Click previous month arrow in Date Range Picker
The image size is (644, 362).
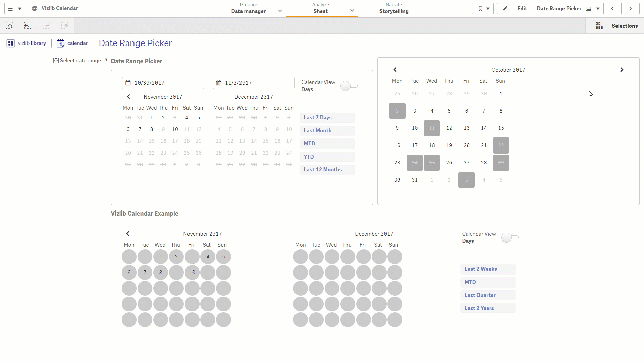[x=128, y=97]
